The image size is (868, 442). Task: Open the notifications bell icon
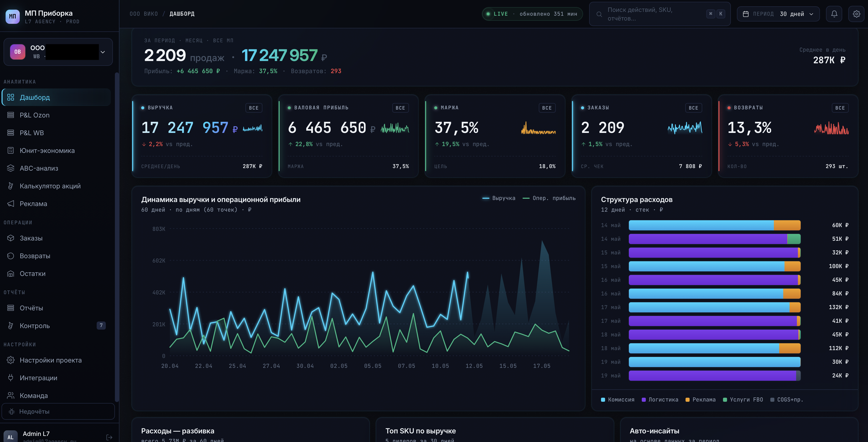(834, 14)
